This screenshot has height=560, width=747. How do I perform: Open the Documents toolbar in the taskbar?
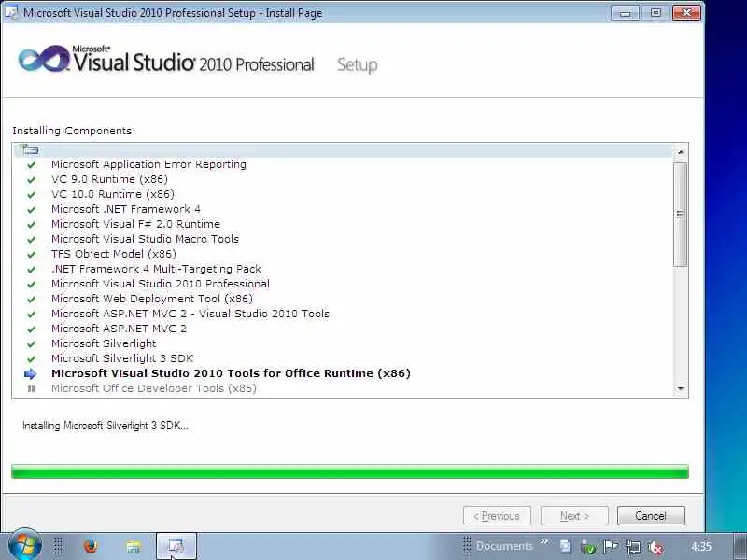[504, 546]
